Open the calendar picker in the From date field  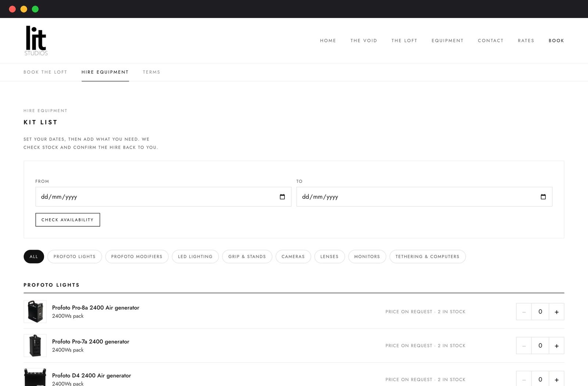coord(282,197)
